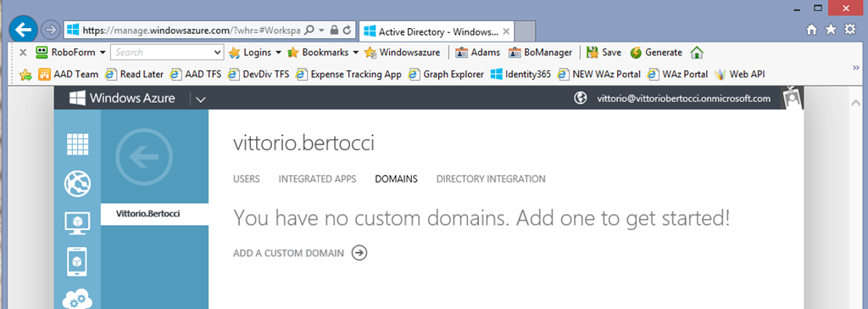Click the user badge avatar icon
The height and width of the screenshot is (309, 868).
(793, 98)
